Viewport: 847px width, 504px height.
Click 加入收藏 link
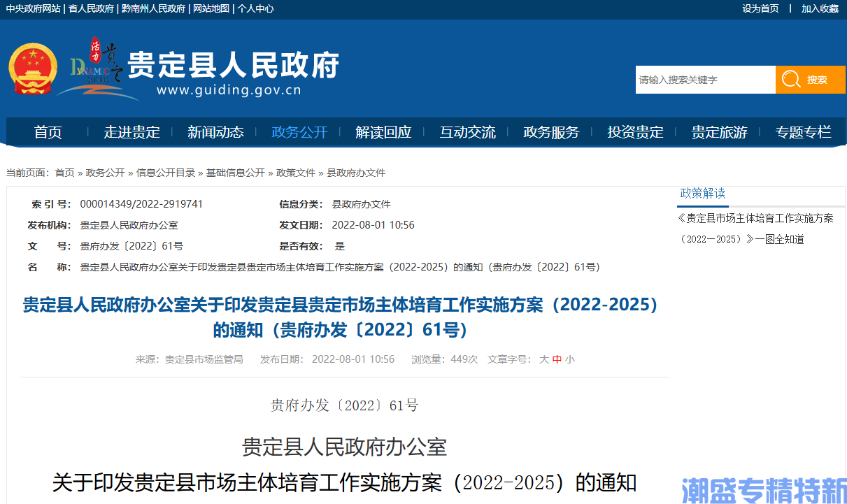820,8
